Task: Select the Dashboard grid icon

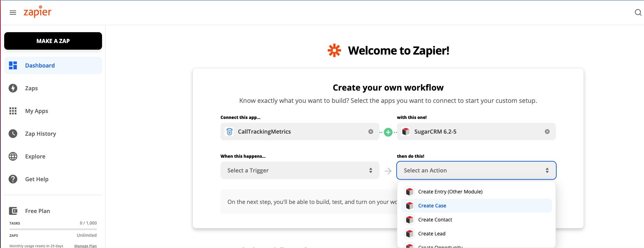Action: (13, 65)
